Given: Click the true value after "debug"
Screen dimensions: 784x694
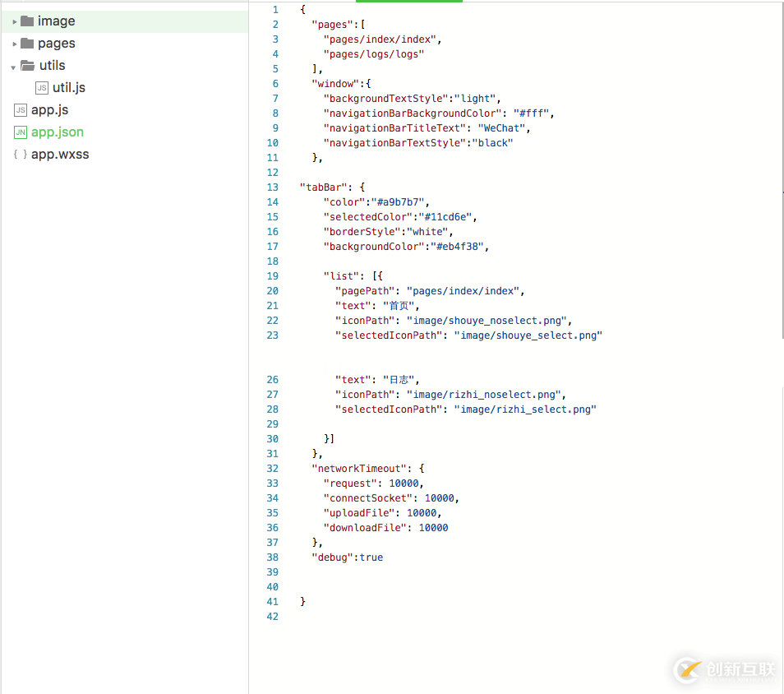Looking at the screenshot, I should coord(371,558).
